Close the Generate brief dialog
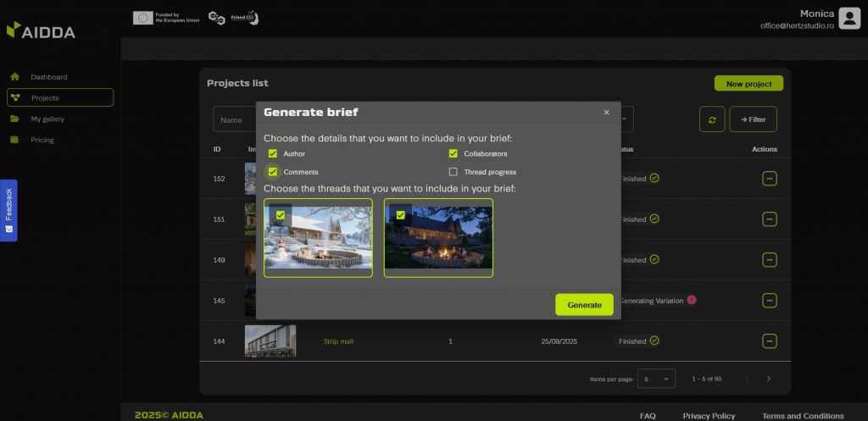The height and width of the screenshot is (421, 868). point(606,112)
